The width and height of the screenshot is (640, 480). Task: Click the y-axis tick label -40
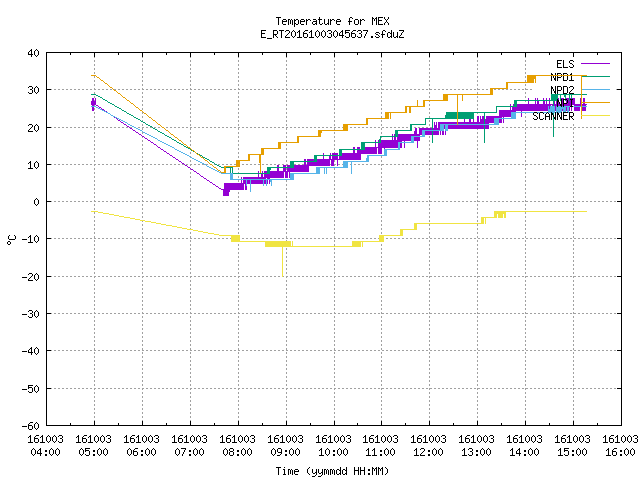[31, 351]
